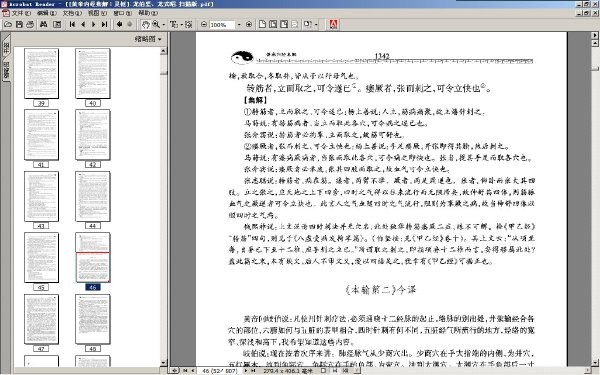Click the Fit in Window page icon
The height and width of the screenshot is (375, 600).
pos(273,24)
